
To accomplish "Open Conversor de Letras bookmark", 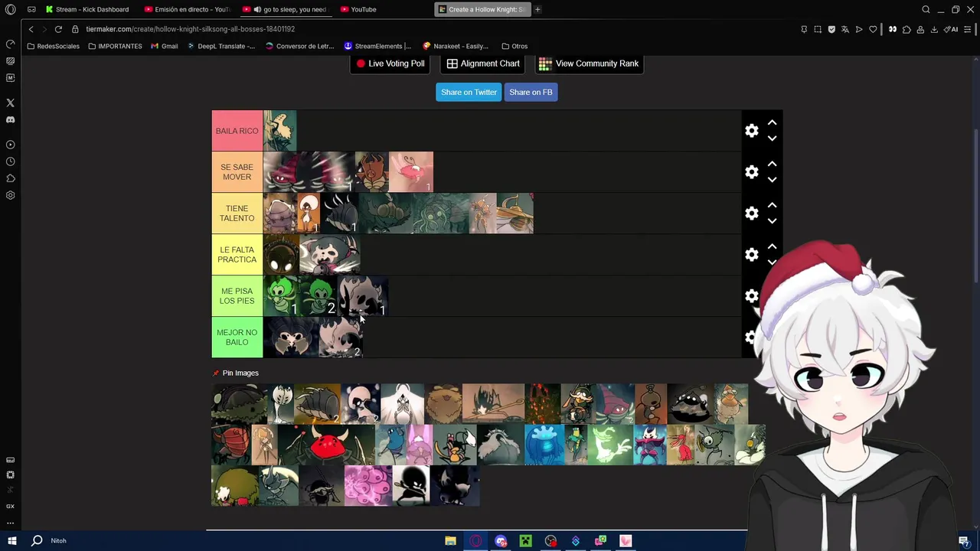I will [299, 46].
